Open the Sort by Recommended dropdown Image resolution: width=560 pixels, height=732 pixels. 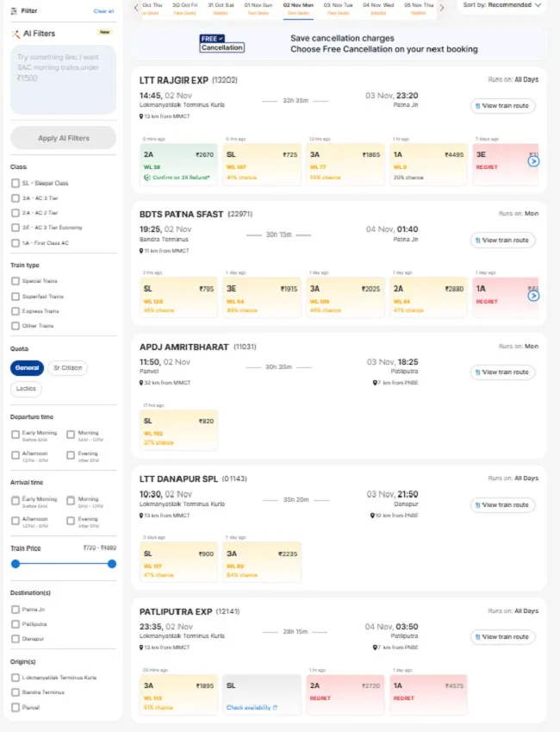[501, 5]
